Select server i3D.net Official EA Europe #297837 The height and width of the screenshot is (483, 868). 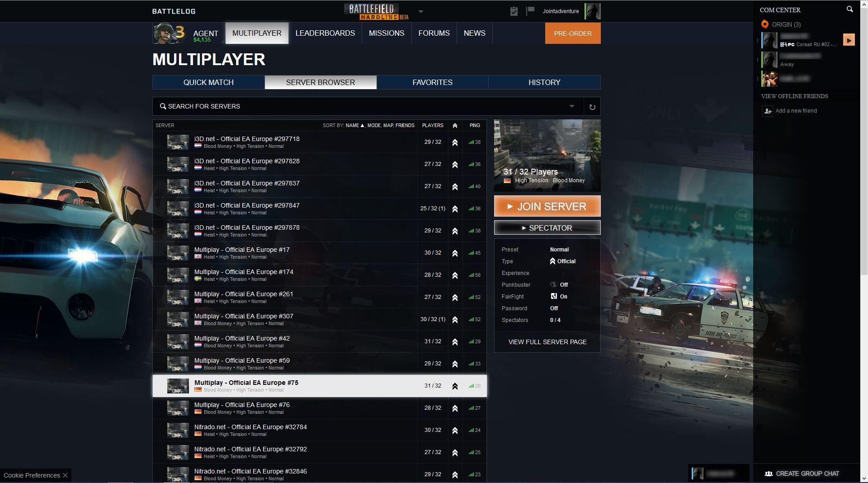coord(320,186)
